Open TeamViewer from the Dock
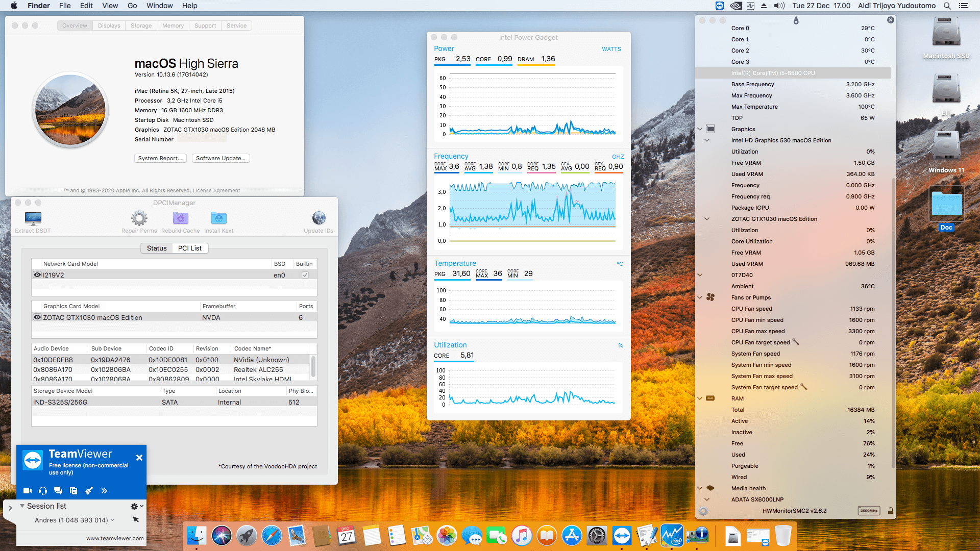The height and width of the screenshot is (551, 980). point(622,536)
